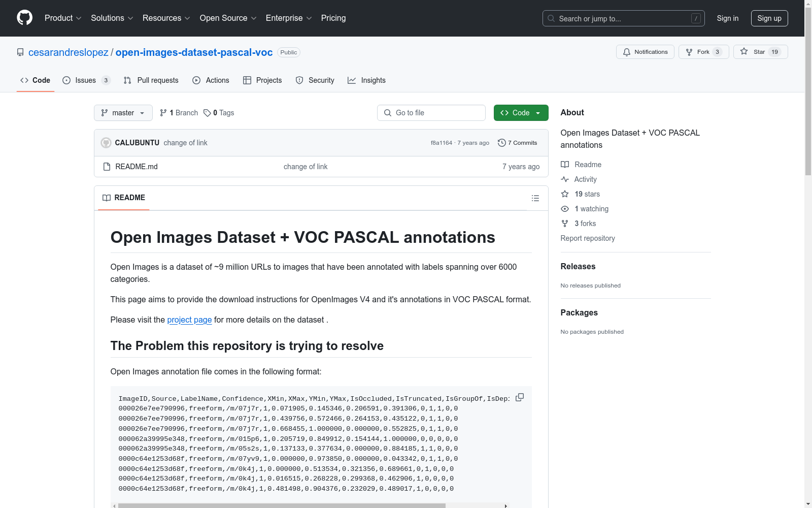This screenshot has width=812, height=508.
Task: Open the master branch selector dropdown
Action: (123, 113)
